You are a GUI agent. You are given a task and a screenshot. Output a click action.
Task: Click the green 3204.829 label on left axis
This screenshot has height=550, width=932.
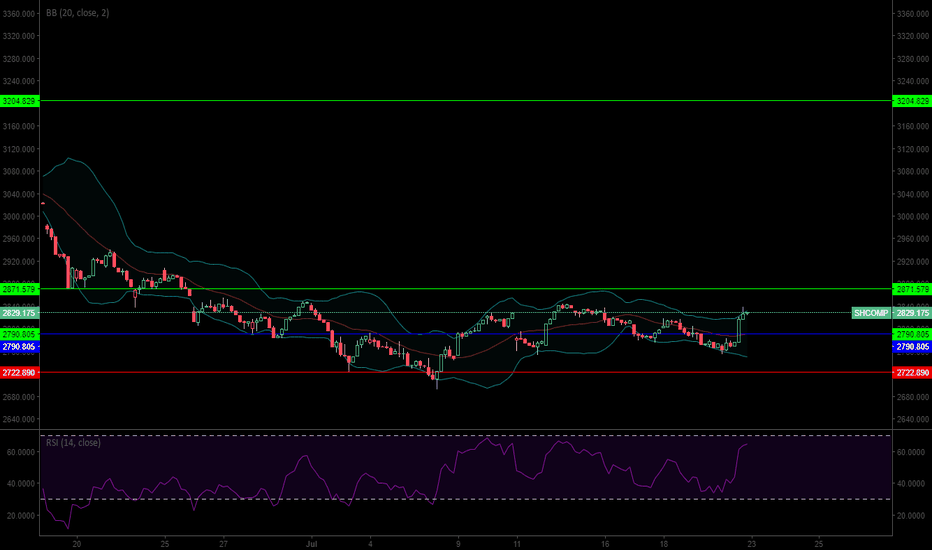[19, 101]
